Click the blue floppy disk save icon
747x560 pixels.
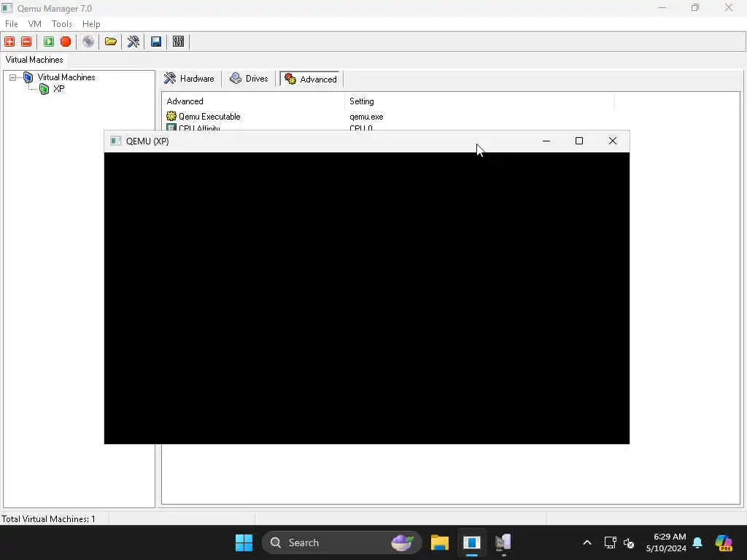tap(156, 42)
